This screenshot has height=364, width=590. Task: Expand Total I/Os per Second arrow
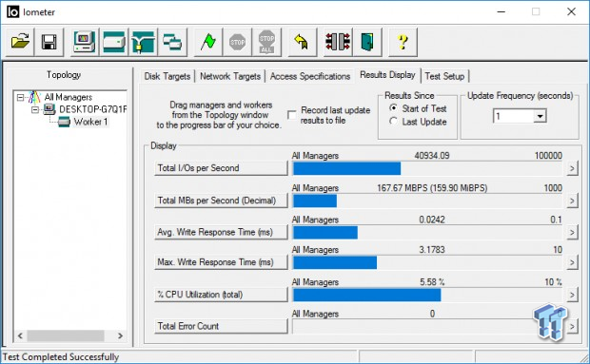pos(572,168)
